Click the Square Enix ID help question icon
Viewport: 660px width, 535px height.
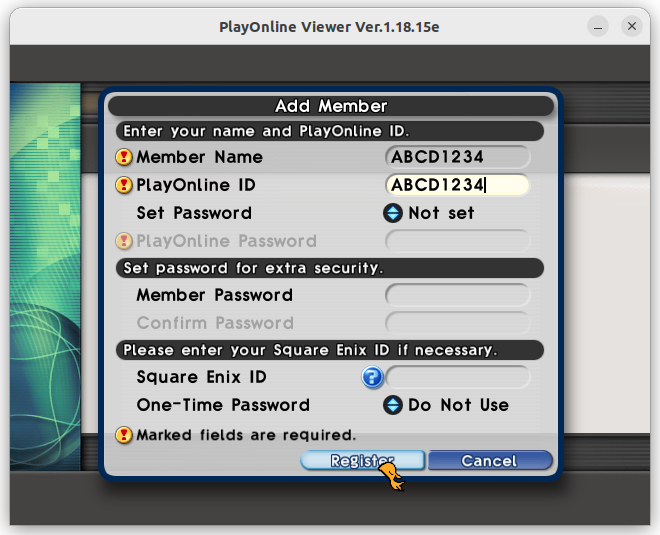[x=372, y=377]
